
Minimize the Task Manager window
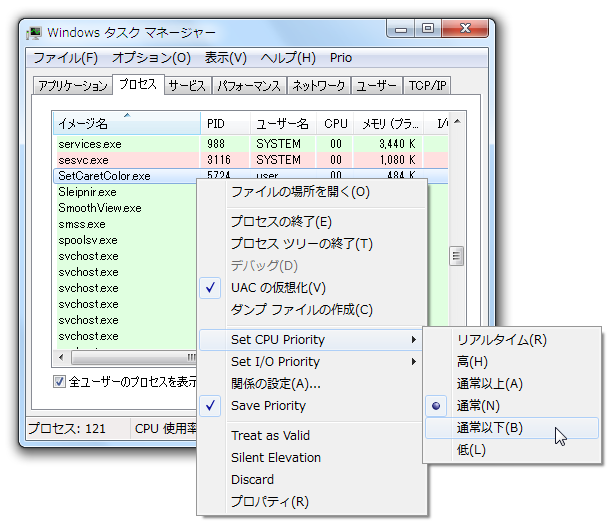[x=401, y=29]
